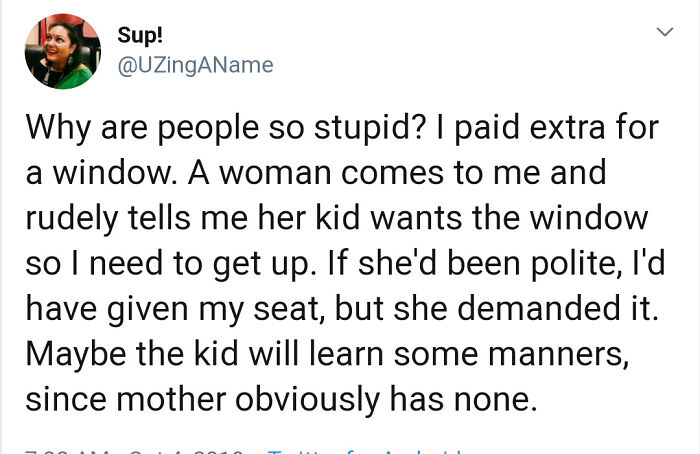Visit the @UZingAName handle profile

(x=195, y=65)
